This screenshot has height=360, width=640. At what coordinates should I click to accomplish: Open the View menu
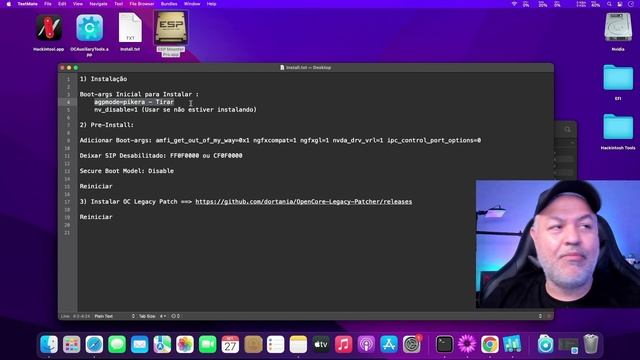78,4
